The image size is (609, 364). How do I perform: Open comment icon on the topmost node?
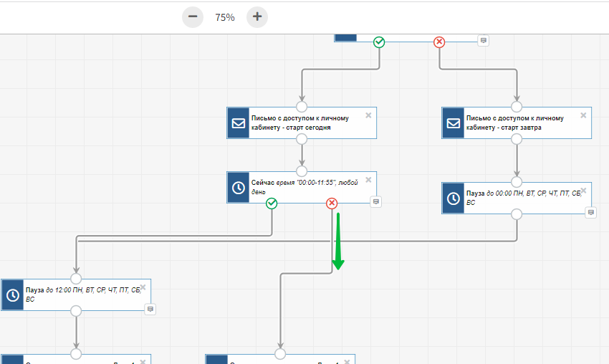[x=484, y=40]
